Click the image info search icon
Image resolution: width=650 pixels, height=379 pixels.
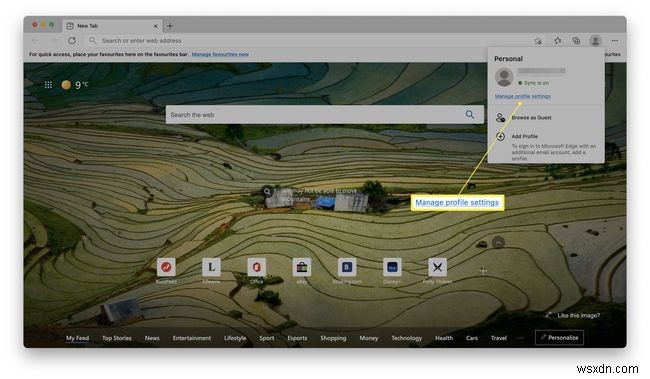coord(267,191)
